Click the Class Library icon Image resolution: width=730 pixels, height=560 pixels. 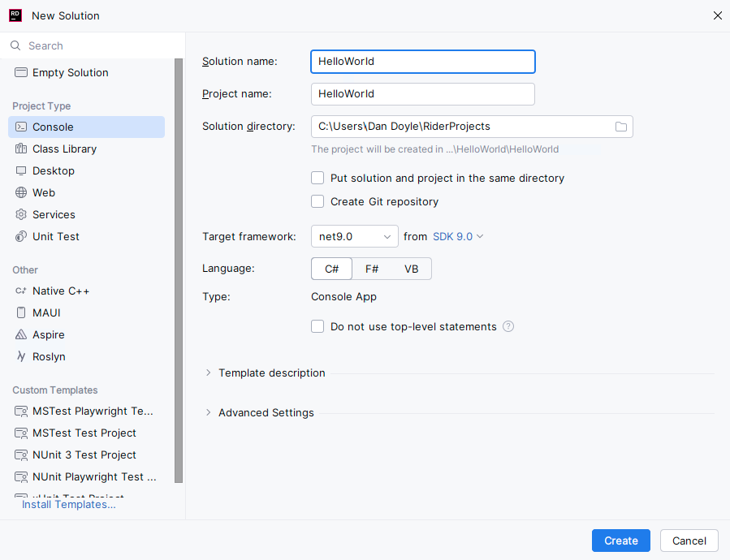(21, 149)
